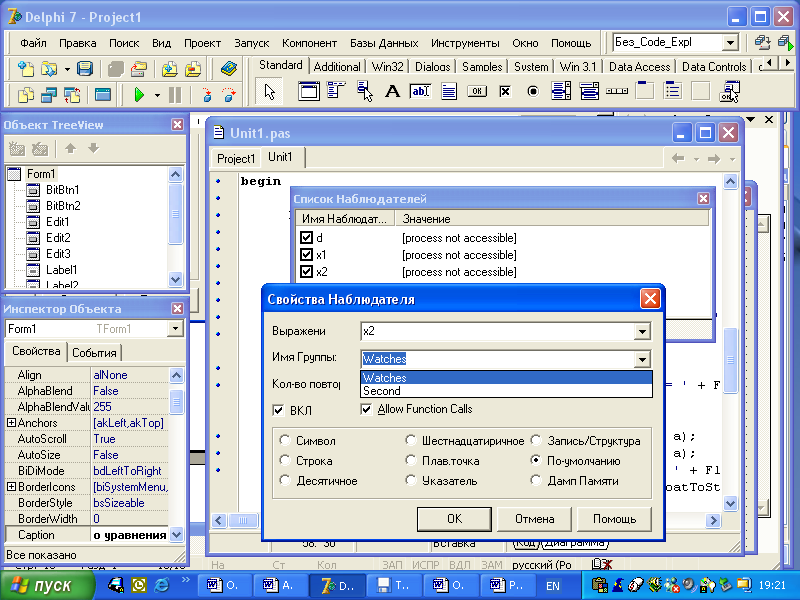
Task: Click the code editor horizontal scrollbar thumb
Action: pyautogui.click(x=243, y=520)
